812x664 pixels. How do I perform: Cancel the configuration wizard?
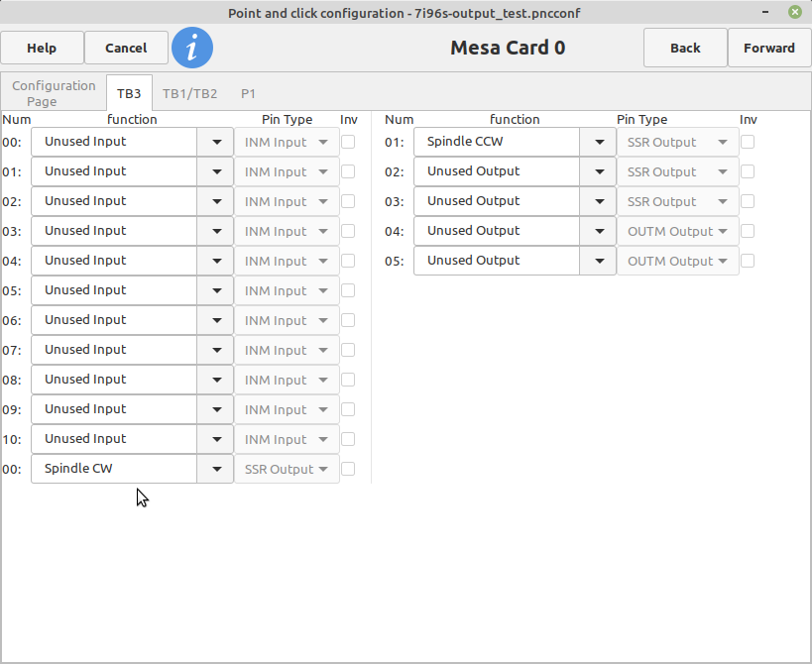click(126, 48)
